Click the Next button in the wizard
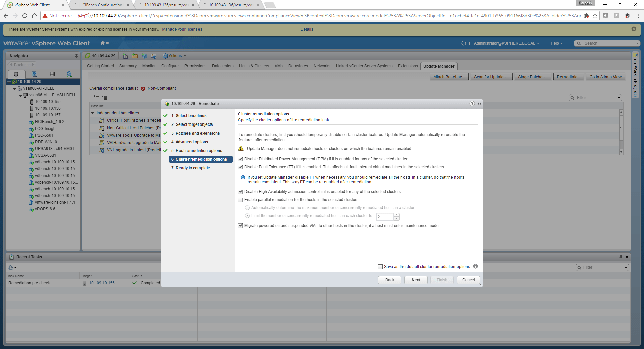This screenshot has height=349, width=644. click(x=416, y=280)
